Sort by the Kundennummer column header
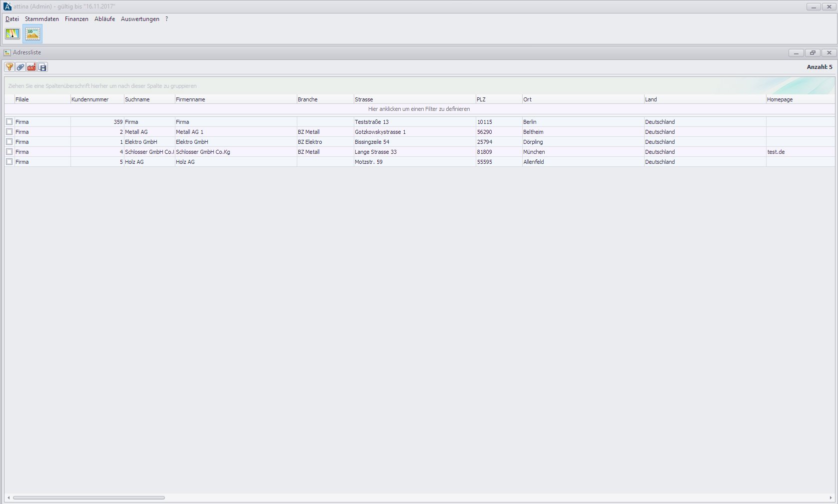 pyautogui.click(x=97, y=99)
